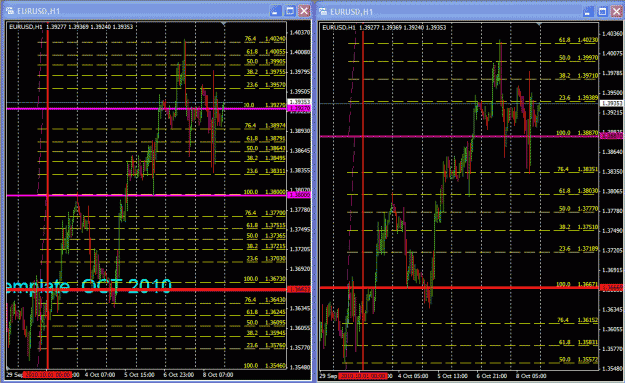
Task: Maximize the right EURUSD,H1 chart window
Action: point(602,12)
